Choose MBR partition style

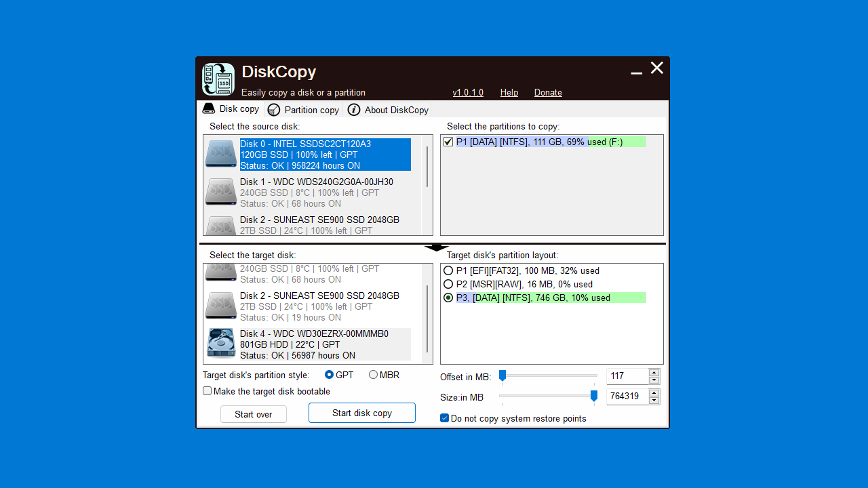point(374,375)
